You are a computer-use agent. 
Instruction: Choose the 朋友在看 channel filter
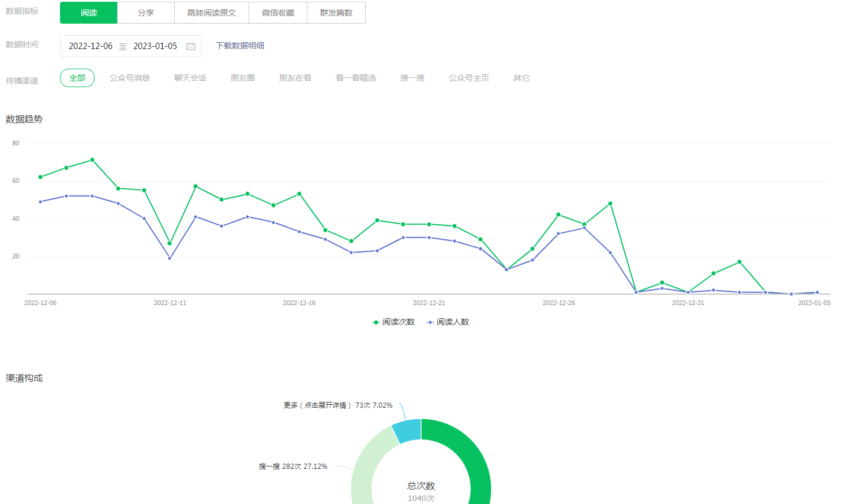point(295,78)
